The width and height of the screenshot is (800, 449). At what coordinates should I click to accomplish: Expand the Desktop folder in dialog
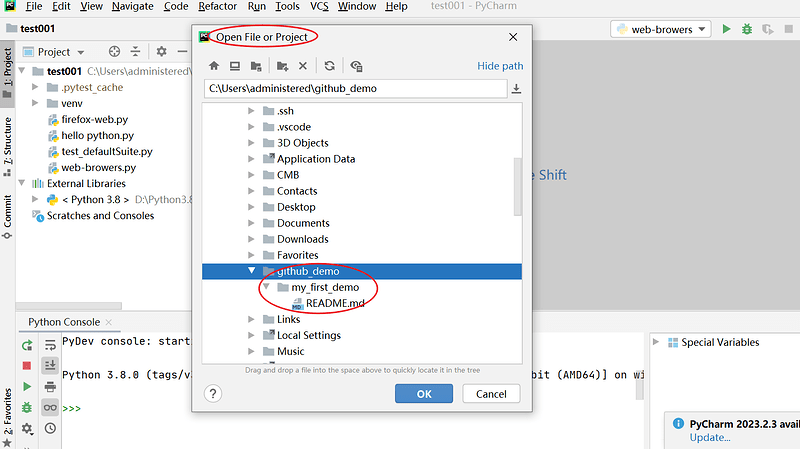click(251, 207)
